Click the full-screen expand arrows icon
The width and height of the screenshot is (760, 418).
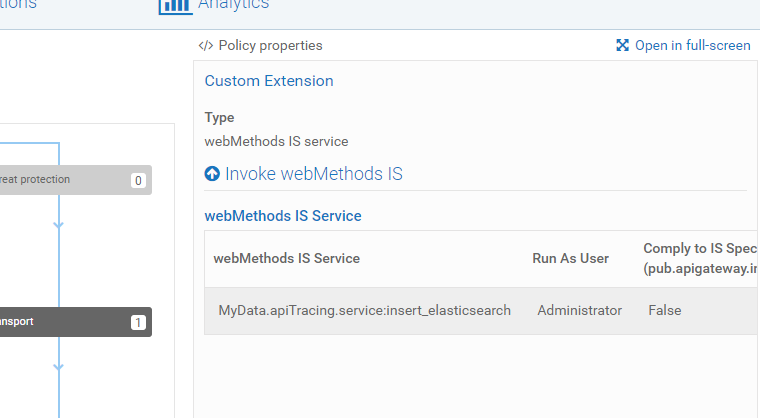pos(622,45)
